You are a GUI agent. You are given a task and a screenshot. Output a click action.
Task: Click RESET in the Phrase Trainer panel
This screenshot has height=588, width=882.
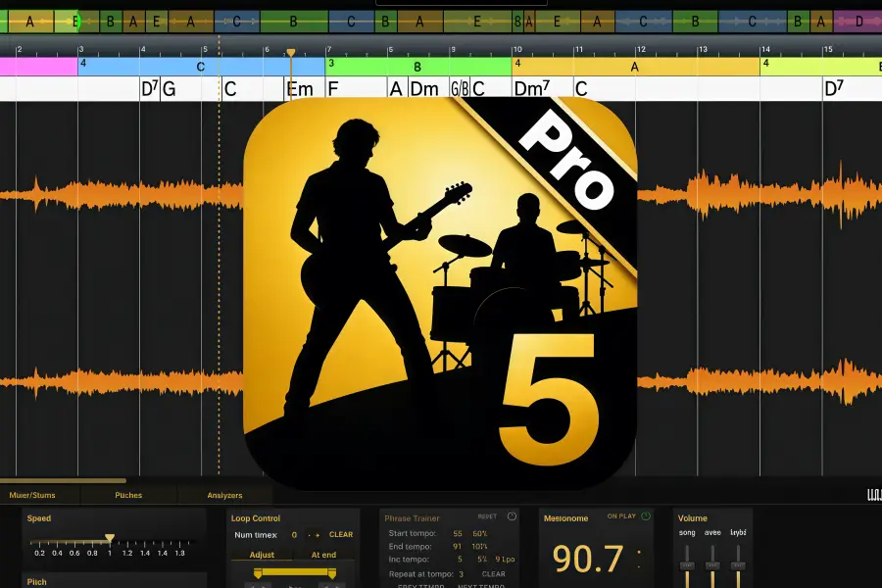pyautogui.click(x=487, y=516)
